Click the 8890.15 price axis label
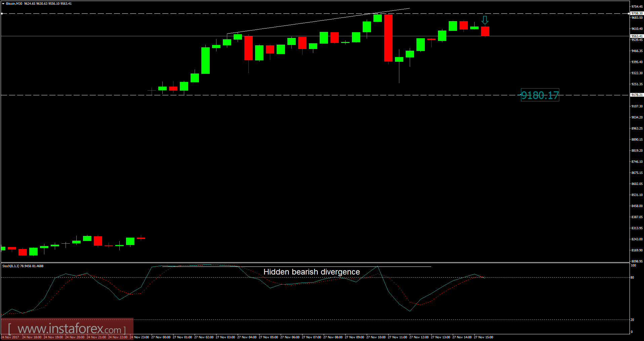 [637, 140]
